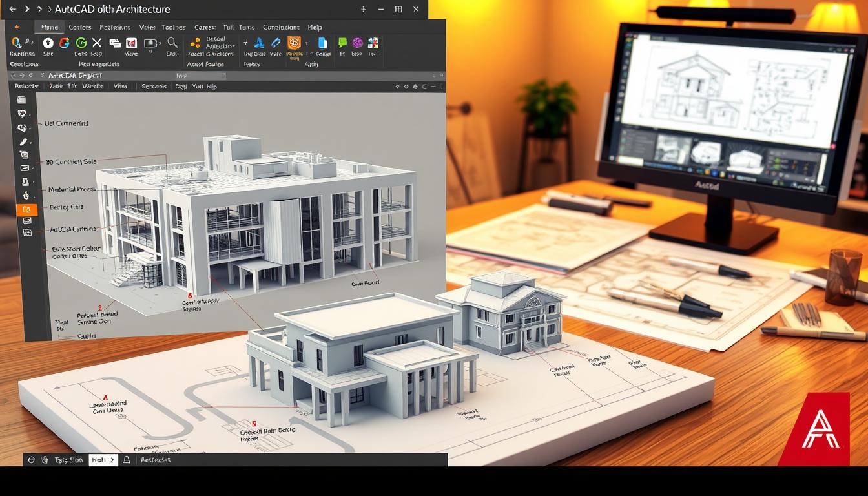Select the purple globe icon in the ribbon
Viewport: 868px width, 496px height.
coord(356,43)
